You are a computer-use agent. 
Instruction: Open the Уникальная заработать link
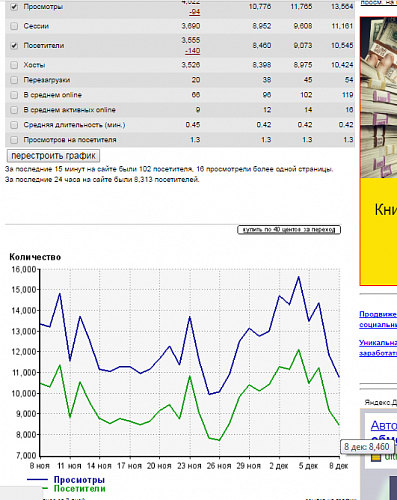click(x=378, y=348)
